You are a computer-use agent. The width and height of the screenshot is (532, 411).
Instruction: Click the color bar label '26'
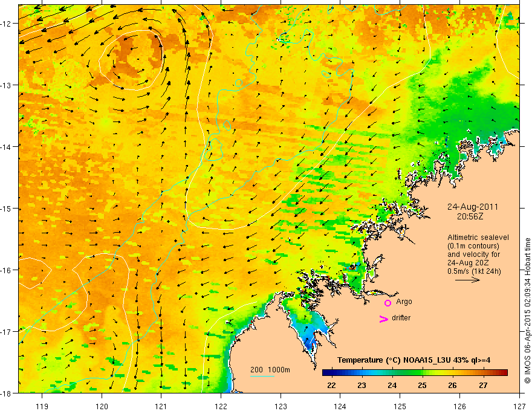(x=452, y=385)
